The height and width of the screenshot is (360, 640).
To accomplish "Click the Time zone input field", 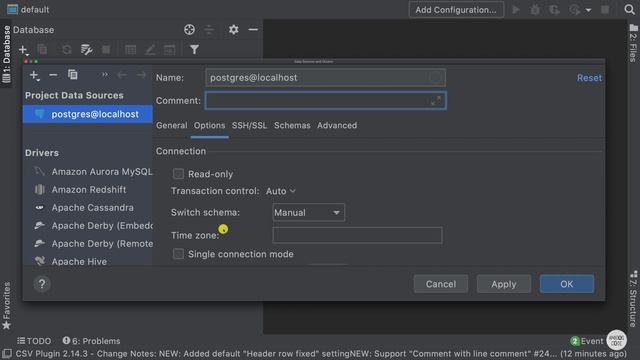I will pyautogui.click(x=357, y=235).
